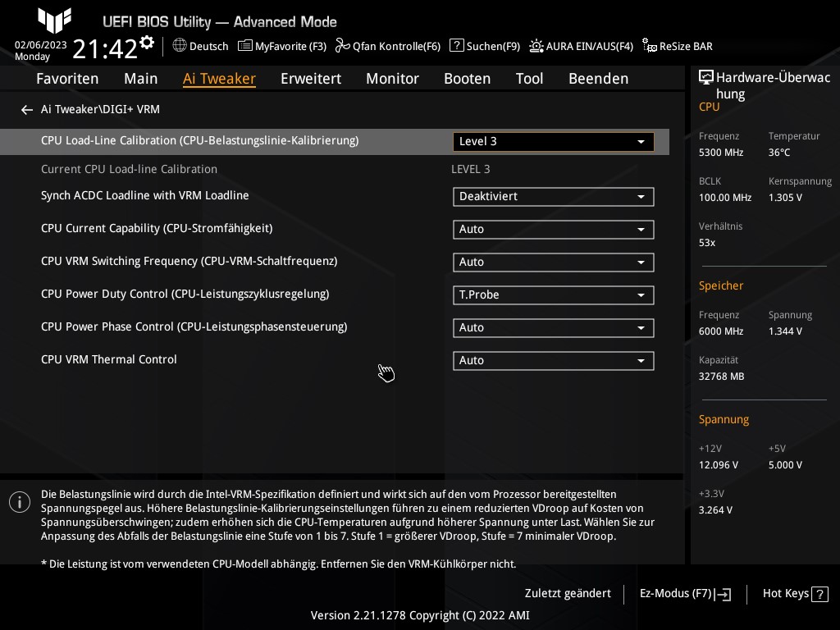Click the info icon beside the help text
The width and height of the screenshot is (840, 630).
[20, 502]
